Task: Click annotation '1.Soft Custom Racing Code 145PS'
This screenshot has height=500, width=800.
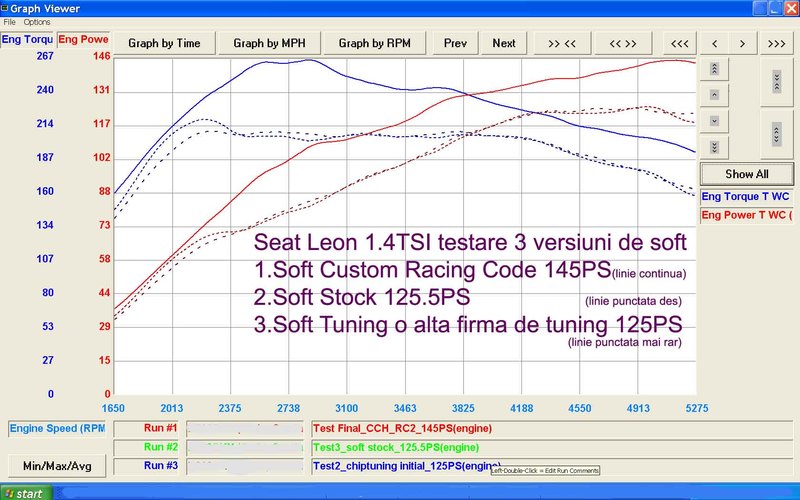Action: tap(433, 270)
